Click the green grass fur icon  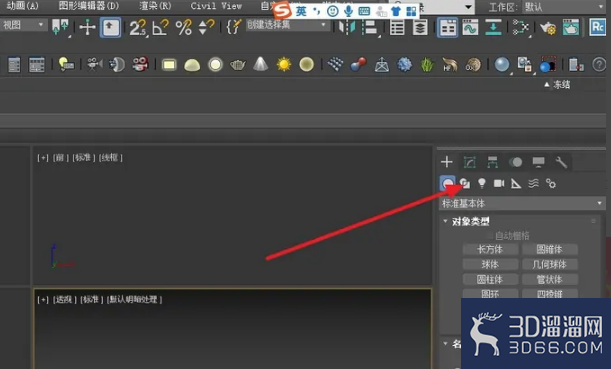point(427,64)
